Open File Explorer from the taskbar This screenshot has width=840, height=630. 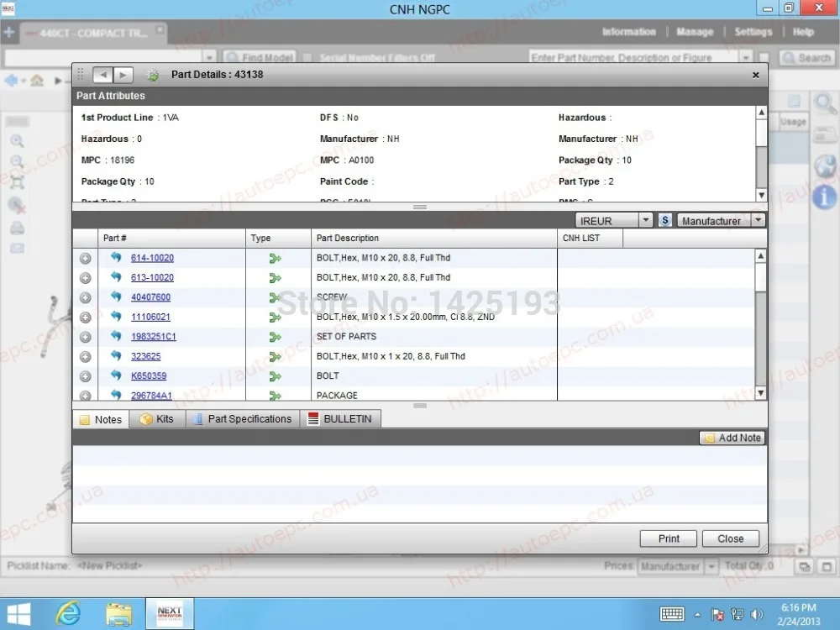pos(119,614)
